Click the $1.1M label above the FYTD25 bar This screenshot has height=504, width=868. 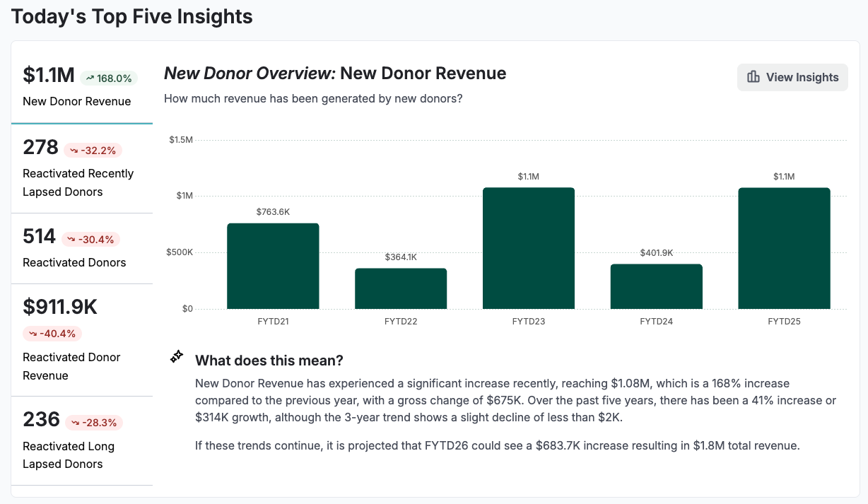(x=785, y=176)
